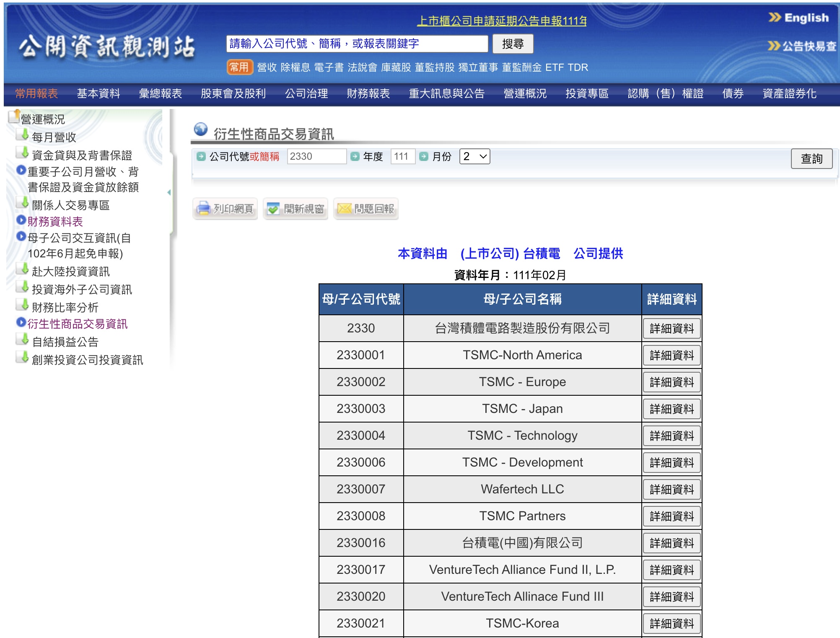Click 詳細資料 for TSMC-Korea
840x638 pixels.
pyautogui.click(x=672, y=623)
